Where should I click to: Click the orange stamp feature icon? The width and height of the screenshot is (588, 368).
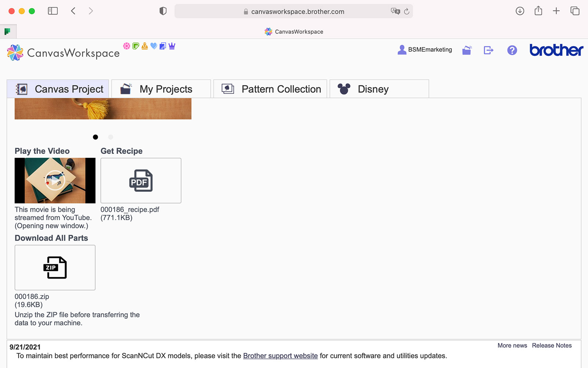pos(144,46)
